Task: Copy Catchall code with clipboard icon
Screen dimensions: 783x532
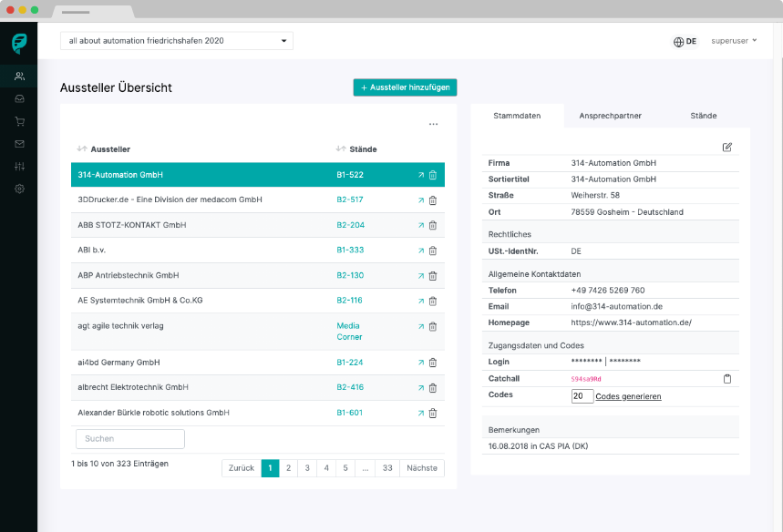Action: 727,379
